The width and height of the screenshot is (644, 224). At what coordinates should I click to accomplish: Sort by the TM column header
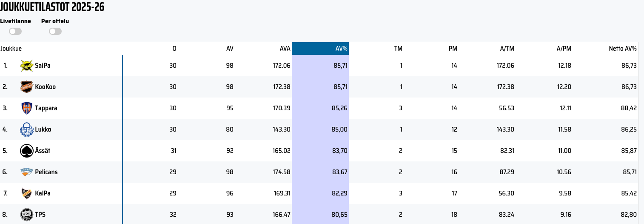(x=398, y=49)
